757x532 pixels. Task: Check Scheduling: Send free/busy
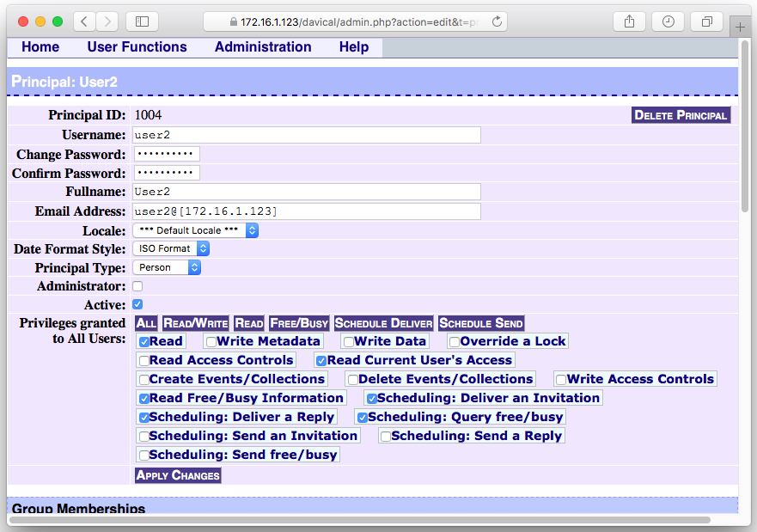pos(143,455)
